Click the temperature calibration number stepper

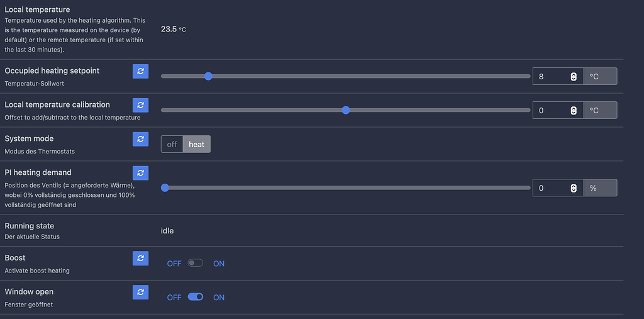click(574, 110)
